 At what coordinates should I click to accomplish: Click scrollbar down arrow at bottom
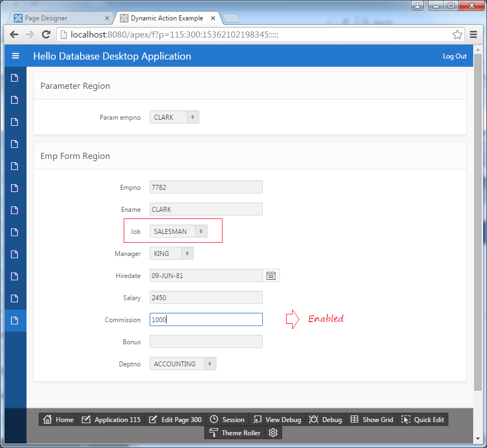pos(478,439)
